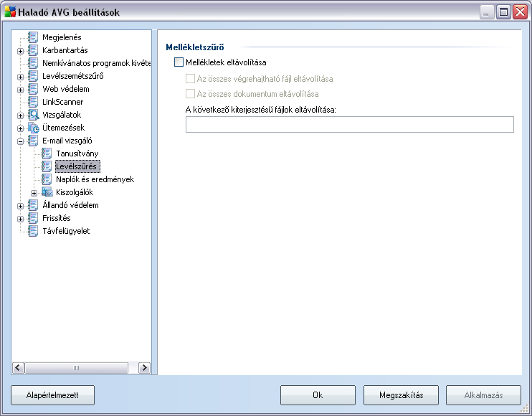The image size is (532, 416).
Task: Expand the Ütemezések tree node
Action: click(20, 128)
